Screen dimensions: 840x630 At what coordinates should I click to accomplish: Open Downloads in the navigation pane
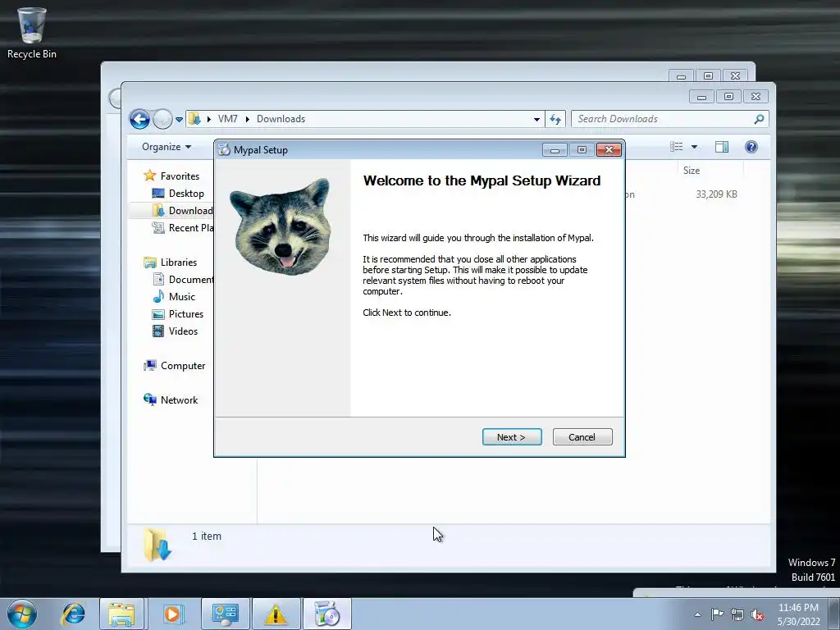point(190,211)
